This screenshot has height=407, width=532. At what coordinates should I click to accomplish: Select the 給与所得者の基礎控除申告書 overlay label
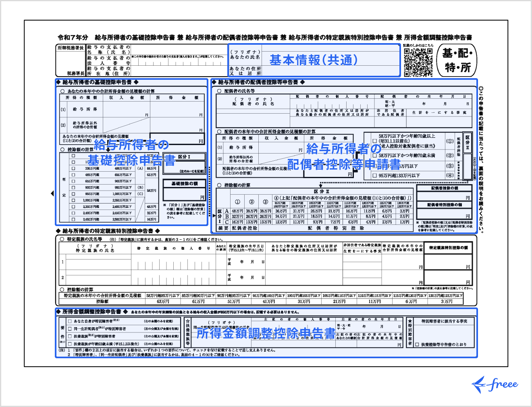point(131,152)
